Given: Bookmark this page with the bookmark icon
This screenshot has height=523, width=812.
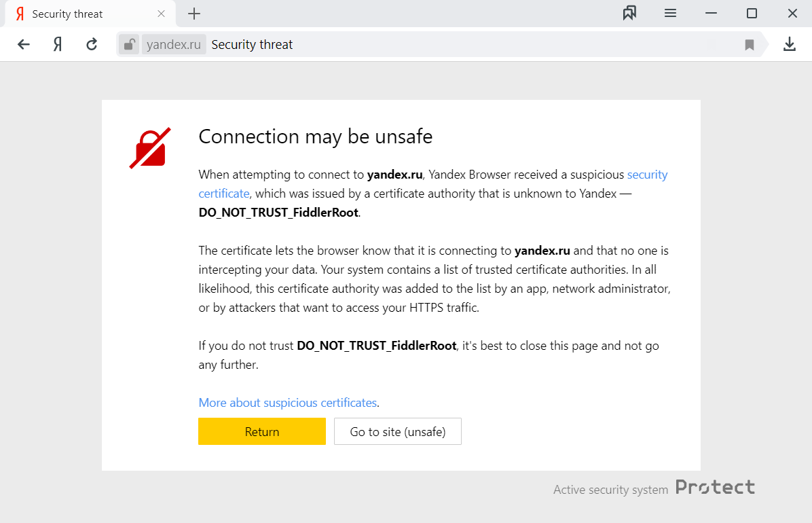Looking at the screenshot, I should click(x=749, y=45).
